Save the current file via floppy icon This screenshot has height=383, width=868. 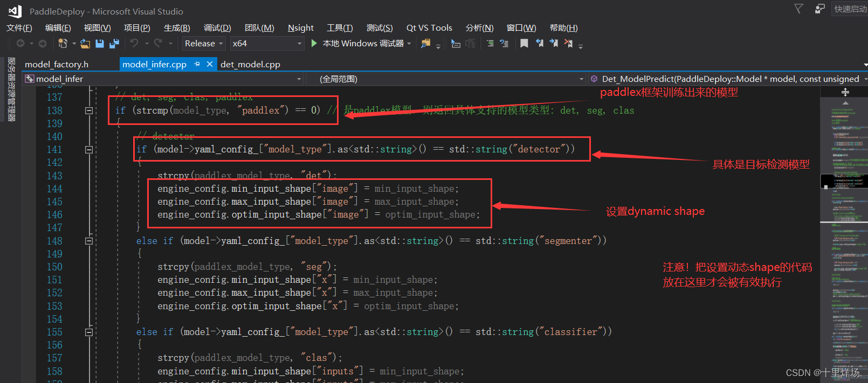pos(100,44)
